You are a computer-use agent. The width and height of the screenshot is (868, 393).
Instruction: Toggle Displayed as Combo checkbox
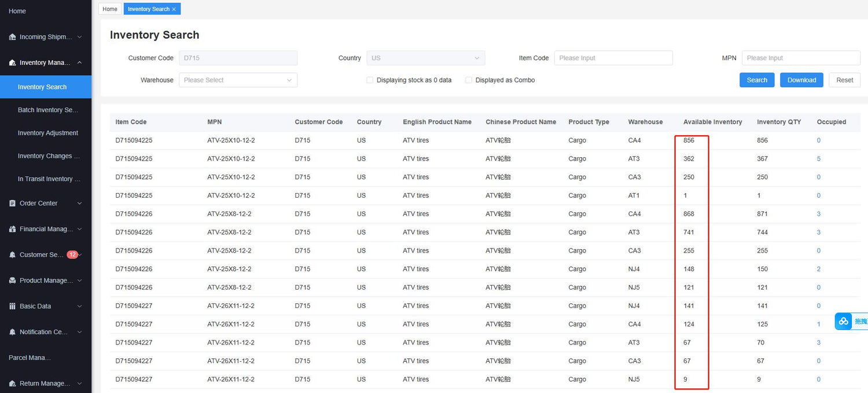tap(469, 80)
